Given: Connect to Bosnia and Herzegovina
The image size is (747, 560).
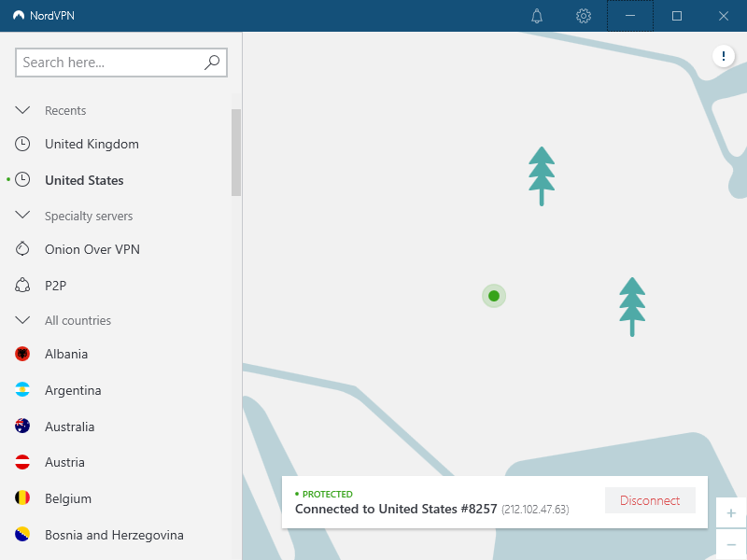Looking at the screenshot, I should [115, 535].
